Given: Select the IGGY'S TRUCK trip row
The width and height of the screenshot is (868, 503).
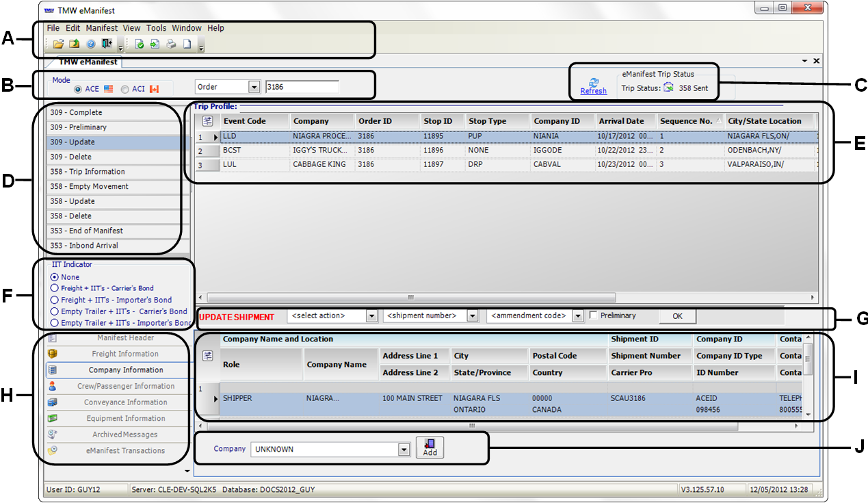Looking at the screenshot, I should (x=506, y=151).
